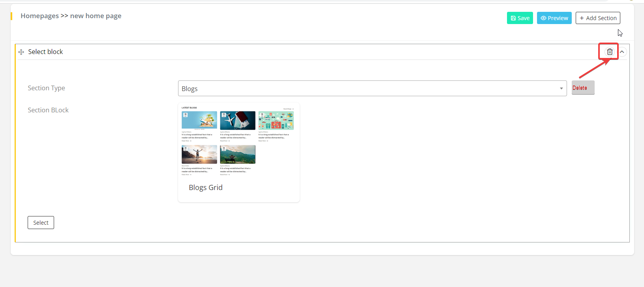Click the airplane and passport blog image
The height and width of the screenshot is (287, 644).
[x=238, y=120]
